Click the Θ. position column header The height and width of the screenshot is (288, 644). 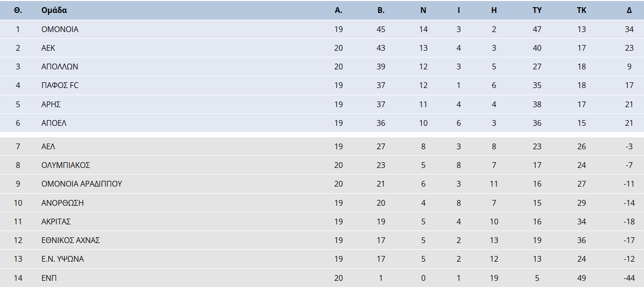tap(18, 10)
